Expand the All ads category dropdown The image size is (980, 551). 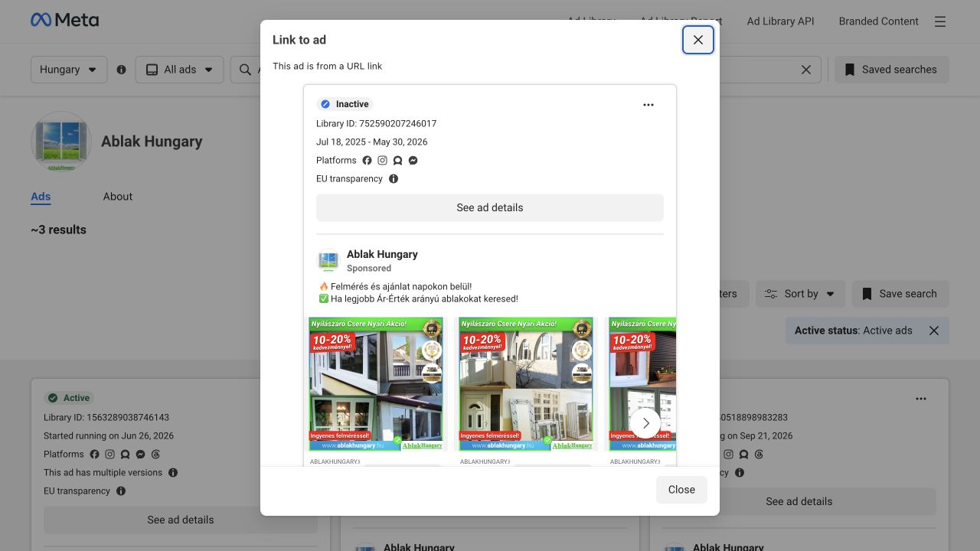click(179, 70)
